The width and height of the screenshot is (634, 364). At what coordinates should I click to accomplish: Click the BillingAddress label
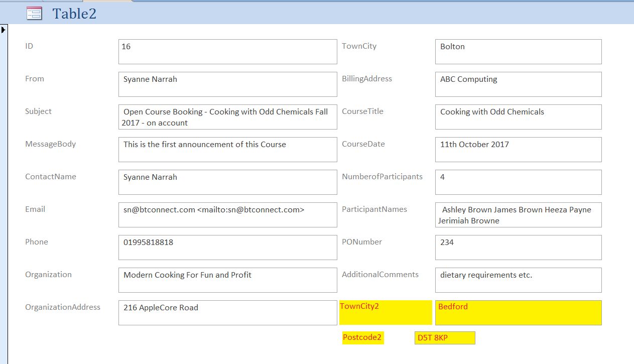click(367, 79)
